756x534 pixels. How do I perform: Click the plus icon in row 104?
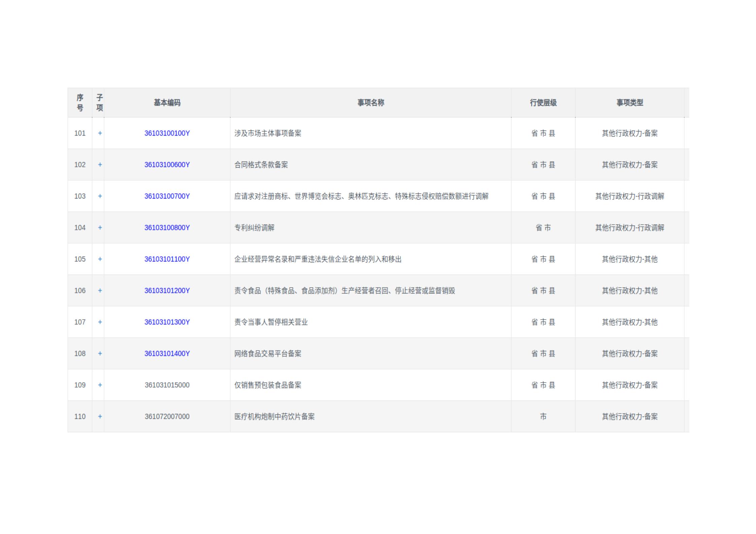(100, 227)
